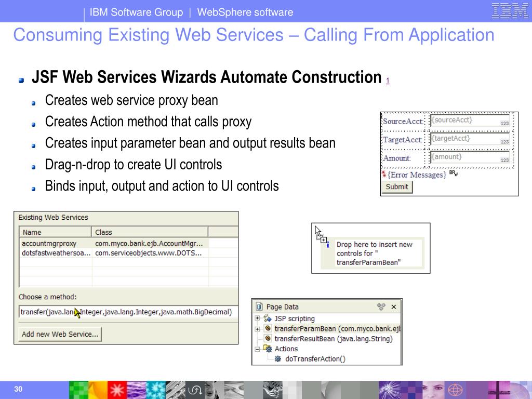Click the SourceAcct: label

403,121
